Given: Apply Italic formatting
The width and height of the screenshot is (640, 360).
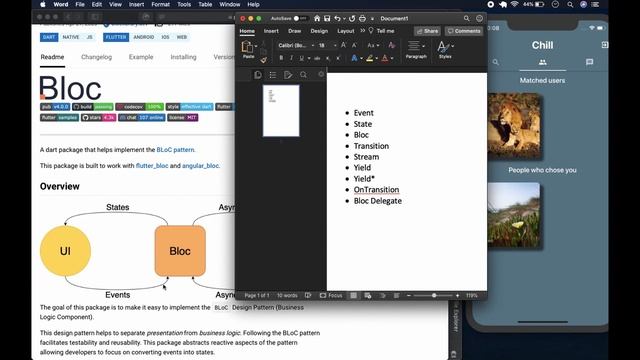Looking at the screenshot, I should (291, 58).
